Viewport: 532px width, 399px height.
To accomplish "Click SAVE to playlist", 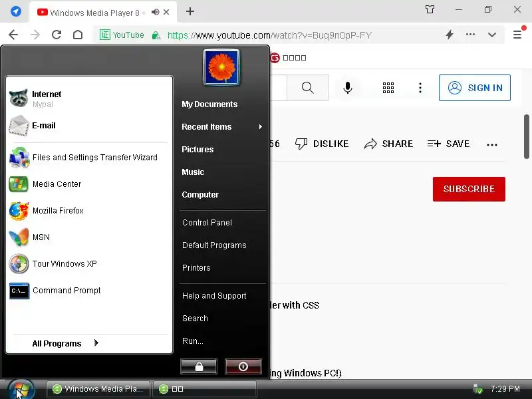I will (x=448, y=144).
